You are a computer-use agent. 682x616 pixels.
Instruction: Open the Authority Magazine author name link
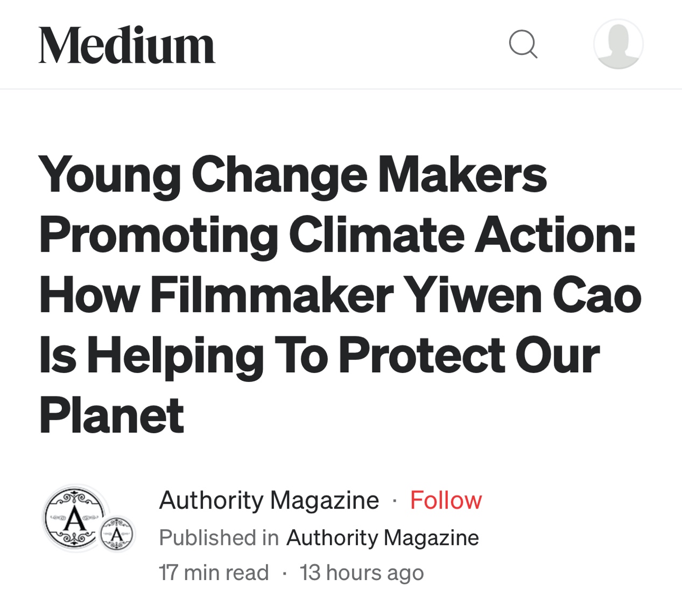click(269, 500)
